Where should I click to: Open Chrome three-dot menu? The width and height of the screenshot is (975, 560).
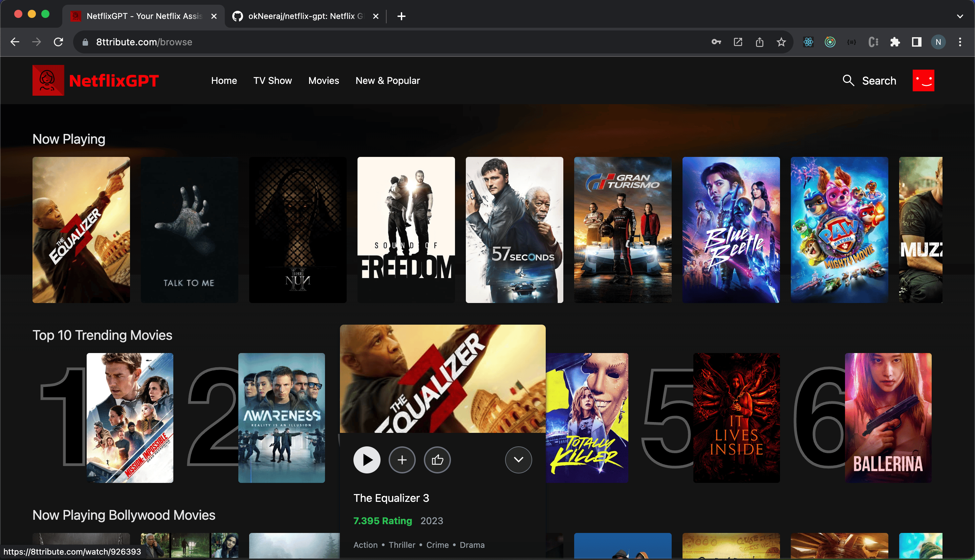coord(960,42)
